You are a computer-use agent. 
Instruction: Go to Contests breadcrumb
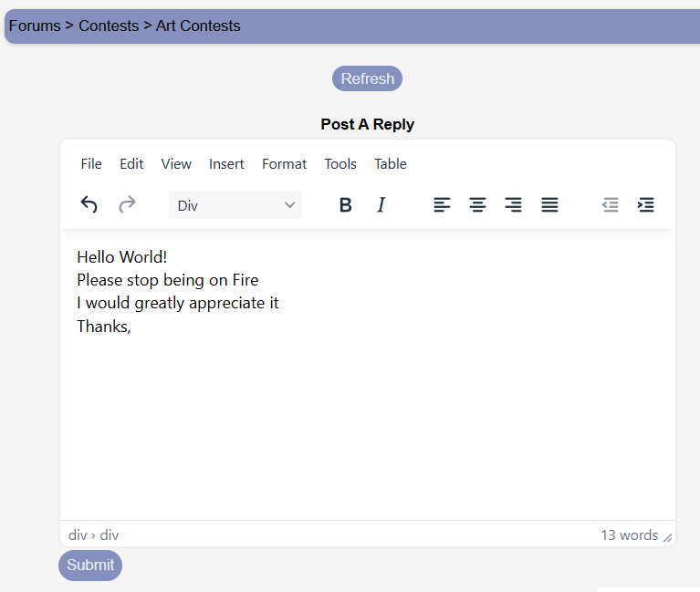pyautogui.click(x=109, y=26)
